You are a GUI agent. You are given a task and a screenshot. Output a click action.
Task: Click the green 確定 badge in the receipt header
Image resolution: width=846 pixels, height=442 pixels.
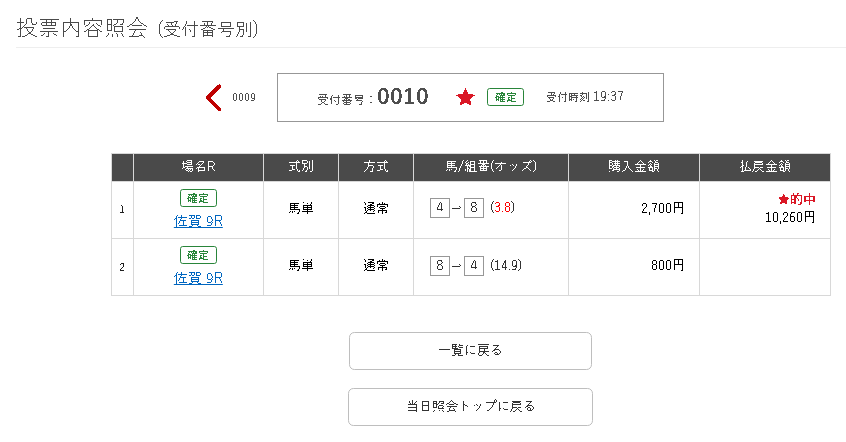tap(506, 97)
